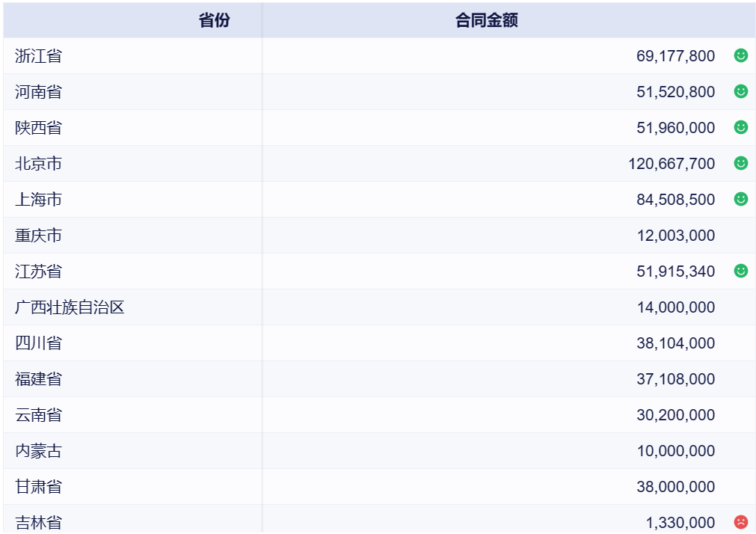
Task: Click the green smiley for 上海市
Action: (x=740, y=199)
